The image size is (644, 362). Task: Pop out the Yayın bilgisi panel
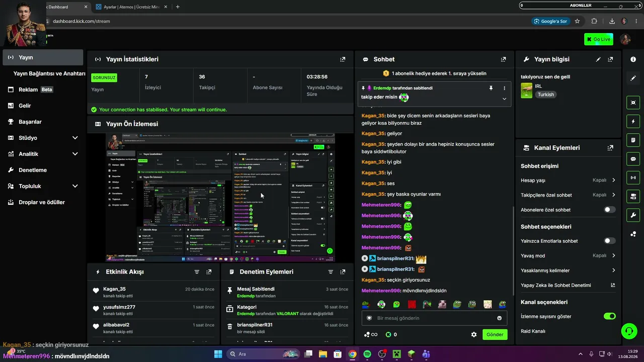[x=610, y=59]
